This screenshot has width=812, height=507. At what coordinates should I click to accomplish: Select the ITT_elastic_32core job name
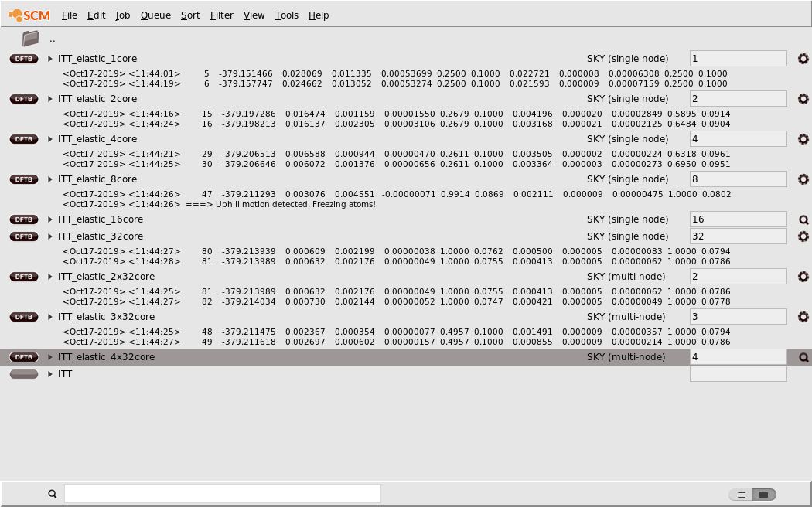[100, 236]
